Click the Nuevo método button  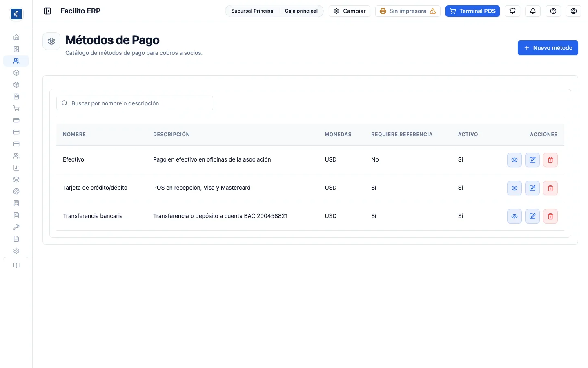548,48
